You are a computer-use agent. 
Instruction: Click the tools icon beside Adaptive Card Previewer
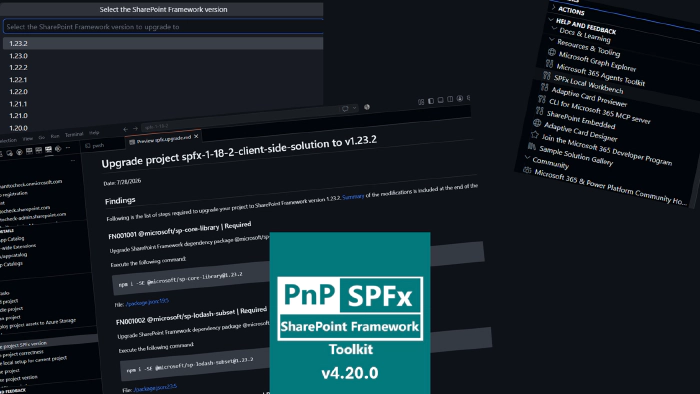[x=544, y=87]
